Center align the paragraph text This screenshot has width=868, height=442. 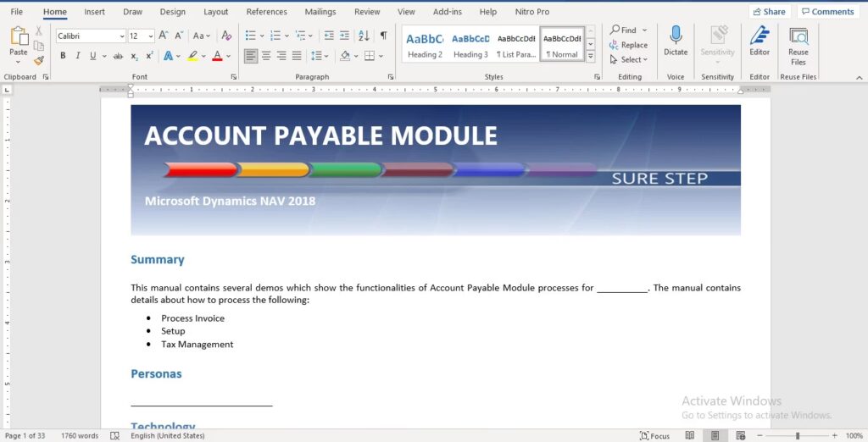click(x=266, y=56)
